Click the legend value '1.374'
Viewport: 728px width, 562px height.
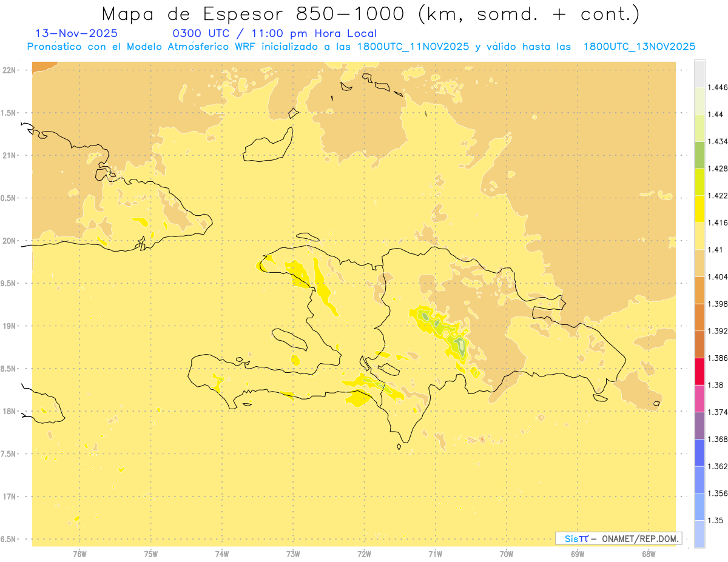tap(718, 412)
